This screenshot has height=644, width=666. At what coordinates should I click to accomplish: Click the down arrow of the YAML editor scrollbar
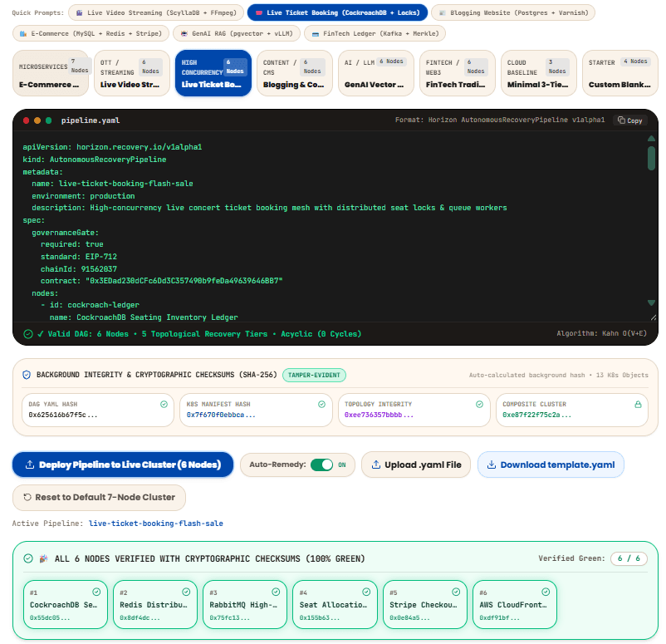[651, 302]
